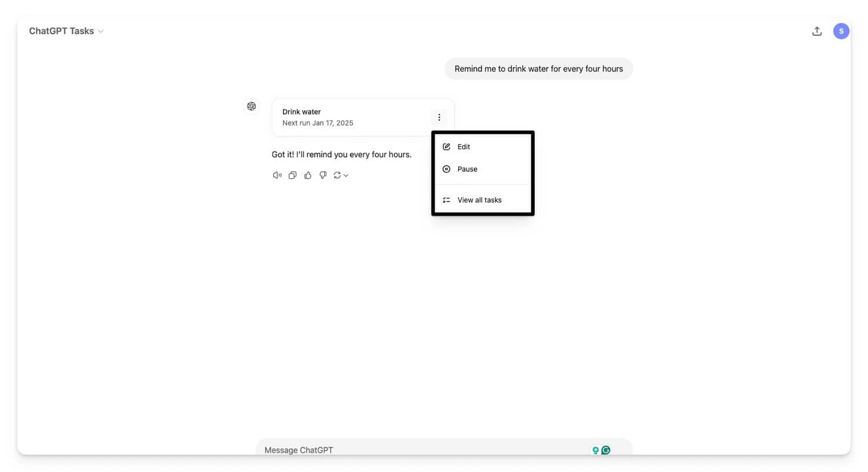This screenshot has height=472, width=868.
Task: Copy the response with the copy icon
Action: pyautogui.click(x=292, y=175)
